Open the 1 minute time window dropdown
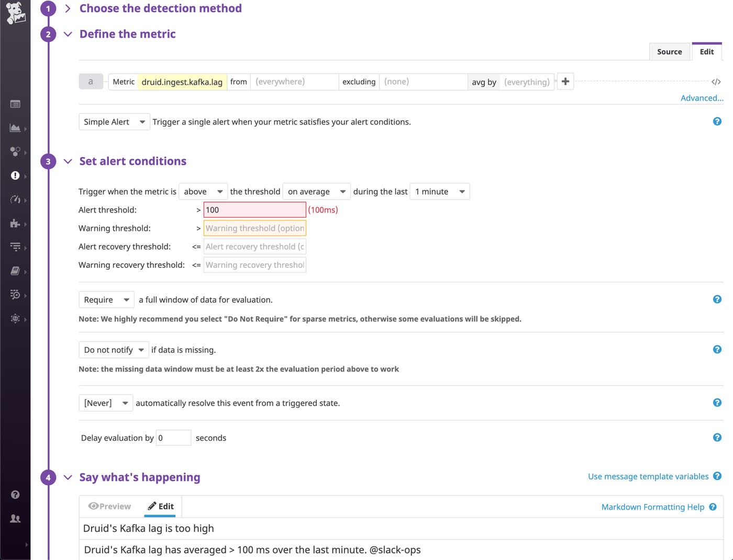The image size is (733, 560). tap(439, 191)
